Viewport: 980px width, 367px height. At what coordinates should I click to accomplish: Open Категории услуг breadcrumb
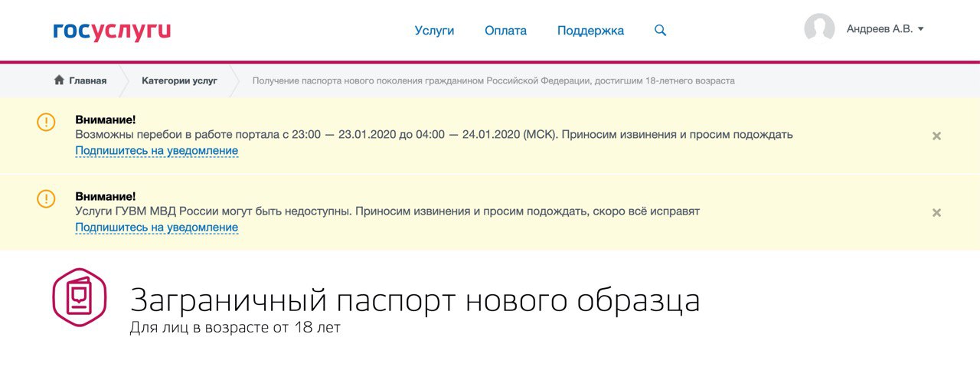[x=179, y=80]
